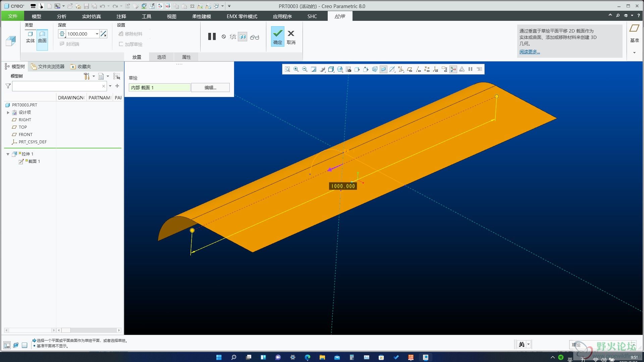Switch to the 收藏夹 tab
The image size is (644, 362).
(81, 66)
